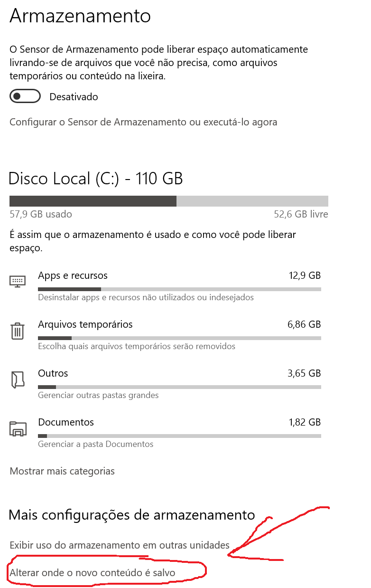The image size is (371, 588).
Task: Click the Documentos 1,82 GB size value
Action: (x=304, y=422)
